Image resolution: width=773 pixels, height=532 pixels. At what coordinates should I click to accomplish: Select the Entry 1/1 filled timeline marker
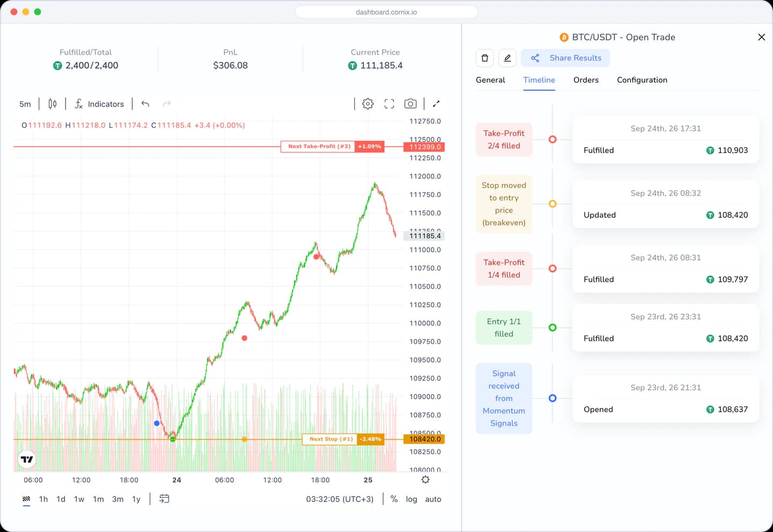[552, 327]
